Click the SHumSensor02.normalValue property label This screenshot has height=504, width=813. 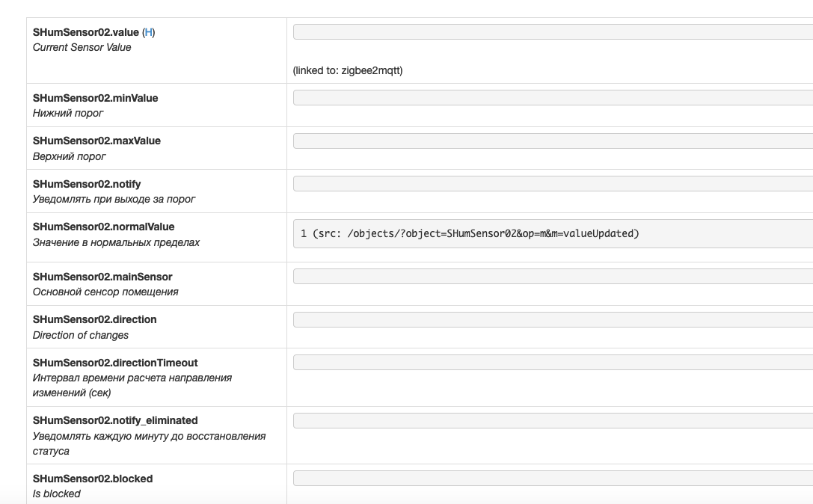tap(103, 227)
